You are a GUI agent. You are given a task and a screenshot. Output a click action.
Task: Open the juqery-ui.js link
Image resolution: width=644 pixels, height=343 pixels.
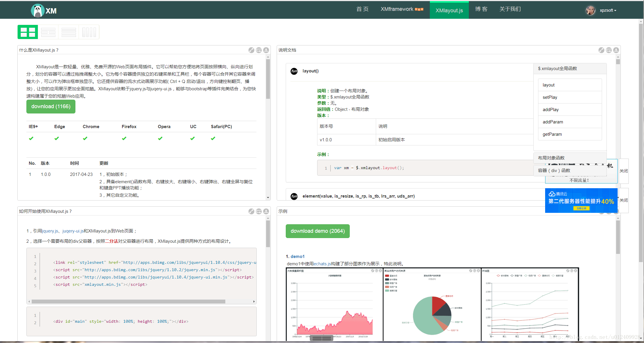(73, 231)
